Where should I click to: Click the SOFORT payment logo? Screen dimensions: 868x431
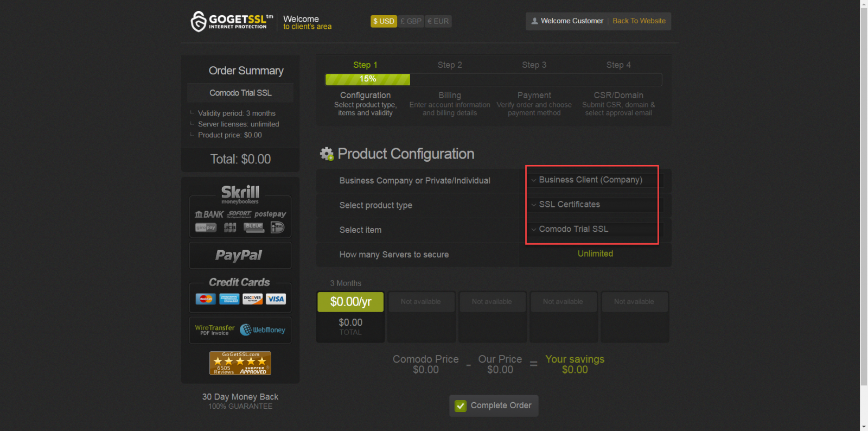(x=239, y=214)
